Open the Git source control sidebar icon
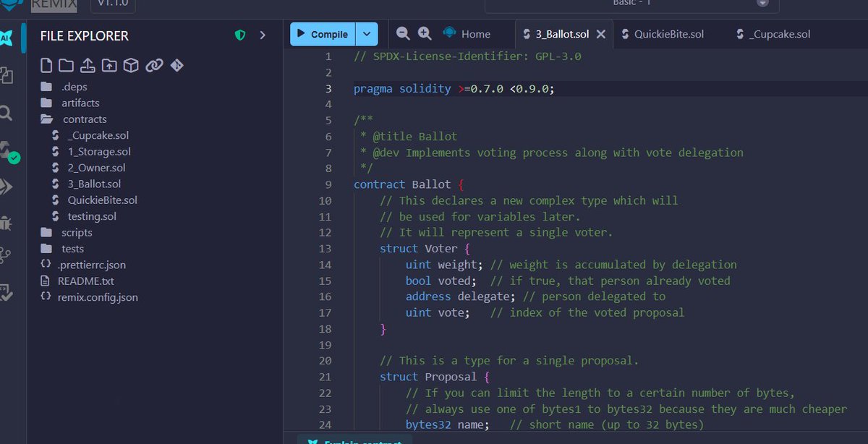Screen dimensions: 868x444 (x=6, y=256)
